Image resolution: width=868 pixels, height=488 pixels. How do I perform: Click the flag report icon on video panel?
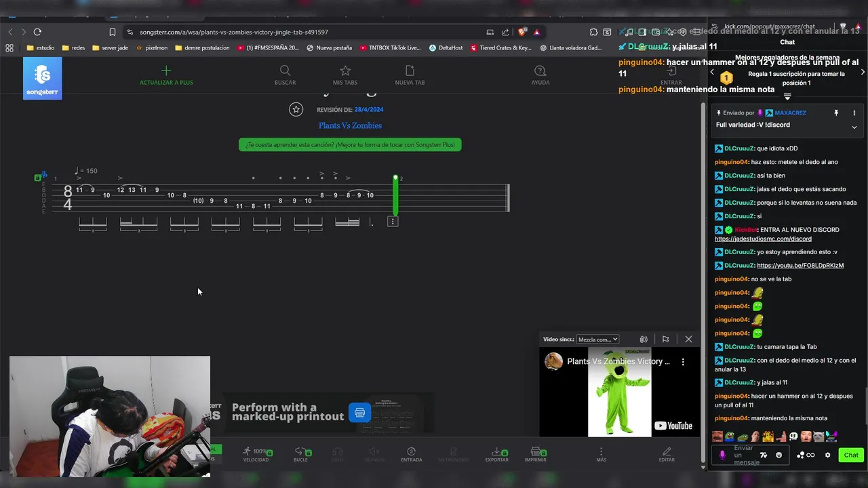665,340
